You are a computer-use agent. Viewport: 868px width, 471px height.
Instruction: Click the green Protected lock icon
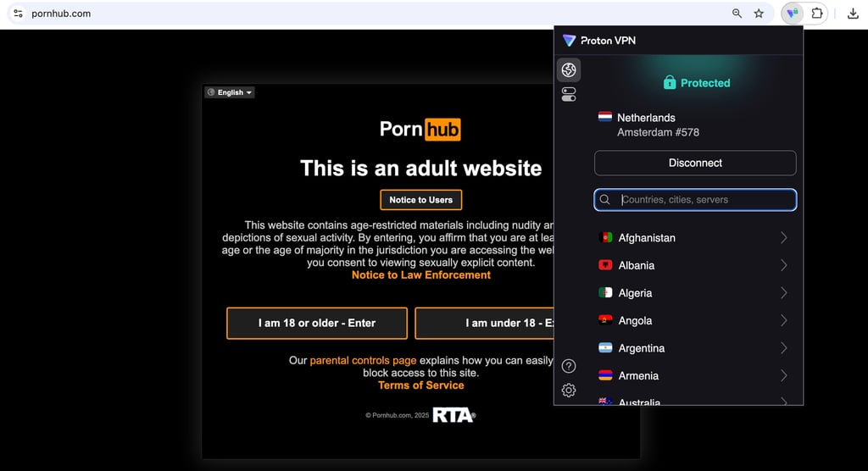tap(670, 82)
